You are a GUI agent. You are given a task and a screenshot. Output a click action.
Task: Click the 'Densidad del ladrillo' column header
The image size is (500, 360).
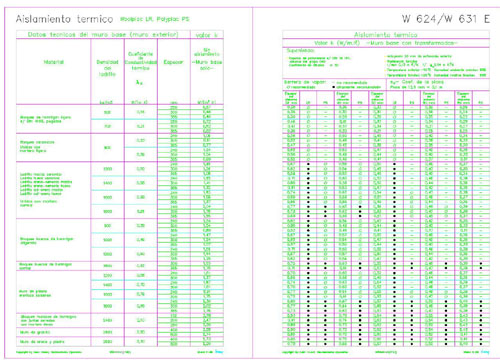(107, 68)
